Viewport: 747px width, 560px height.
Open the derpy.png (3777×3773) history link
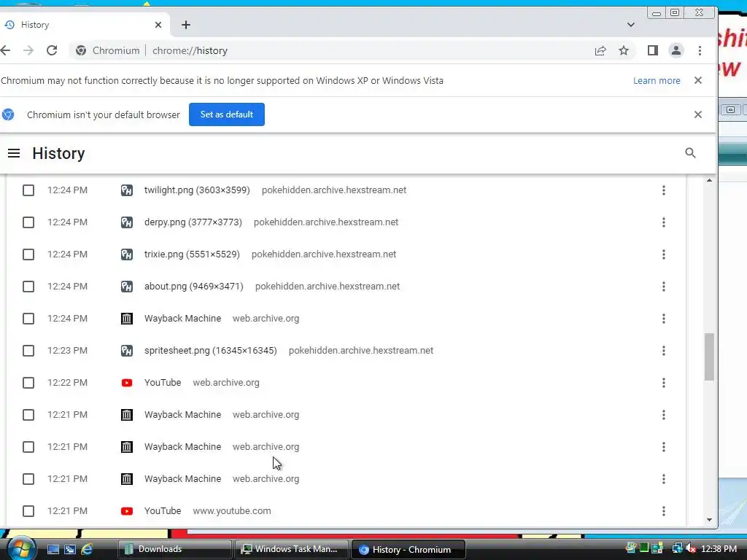[193, 222]
